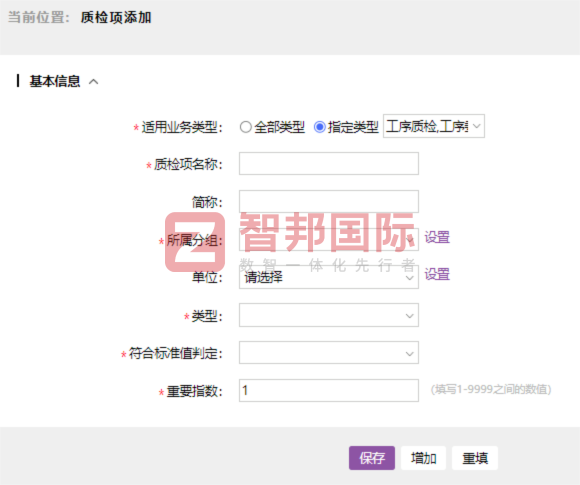Image resolution: width=580 pixels, height=485 pixels.
Task: Click the 重要指数 input field
Action: click(329, 391)
